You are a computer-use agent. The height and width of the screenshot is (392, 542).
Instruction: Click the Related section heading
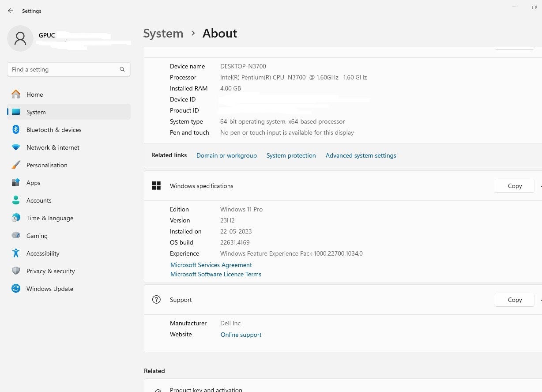154,371
